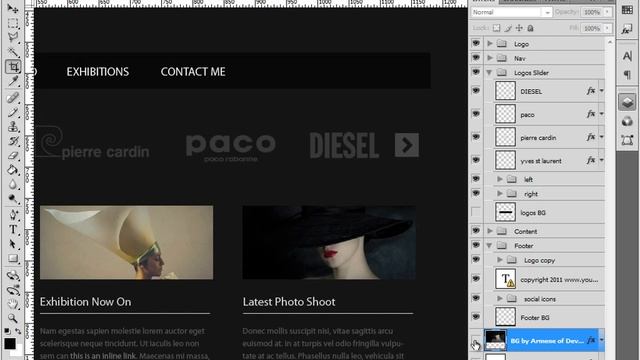Hide the Footer BG layer

click(x=476, y=317)
